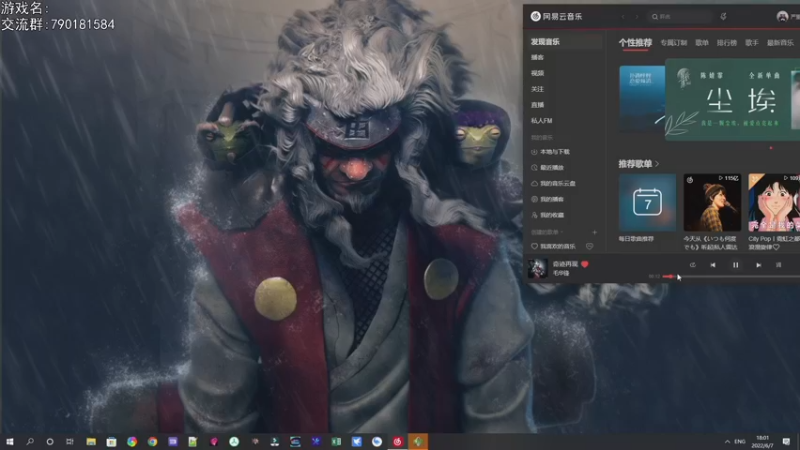
Task: Switch to the 个性推荐 tab
Action: click(x=635, y=43)
